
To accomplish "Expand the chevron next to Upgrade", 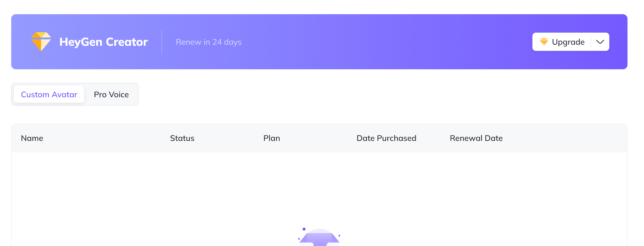I will point(600,42).
